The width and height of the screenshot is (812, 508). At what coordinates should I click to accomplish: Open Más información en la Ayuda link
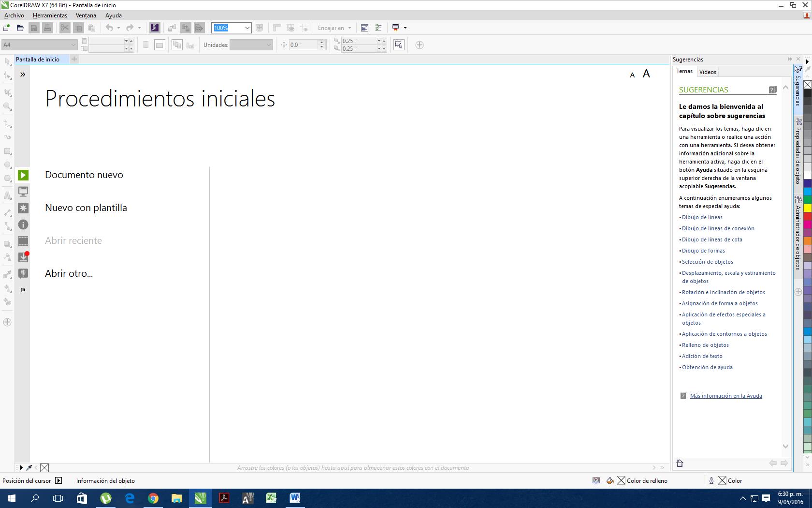pos(725,395)
